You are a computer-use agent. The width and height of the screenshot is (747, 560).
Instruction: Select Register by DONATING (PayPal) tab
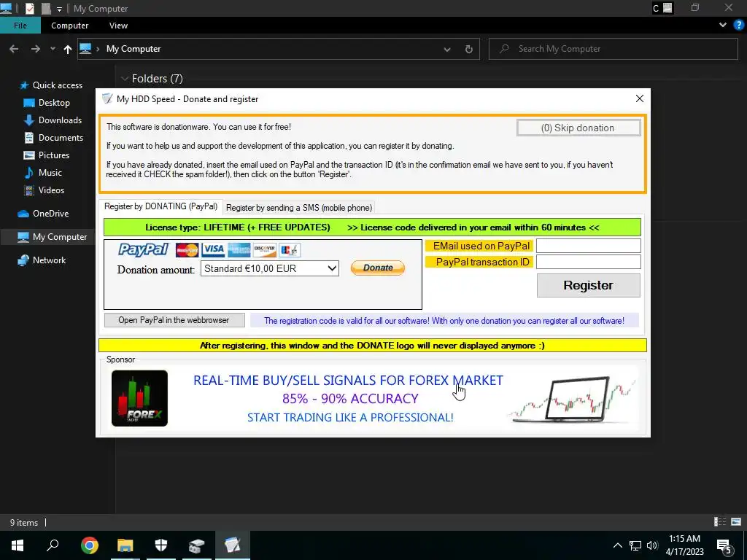[160, 206]
